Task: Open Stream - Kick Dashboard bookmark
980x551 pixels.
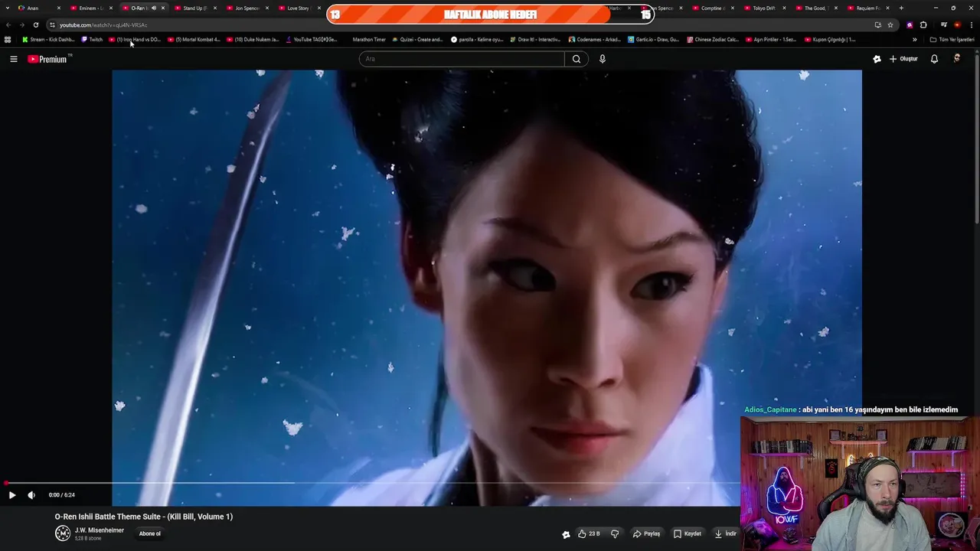Action: pyautogui.click(x=48, y=40)
